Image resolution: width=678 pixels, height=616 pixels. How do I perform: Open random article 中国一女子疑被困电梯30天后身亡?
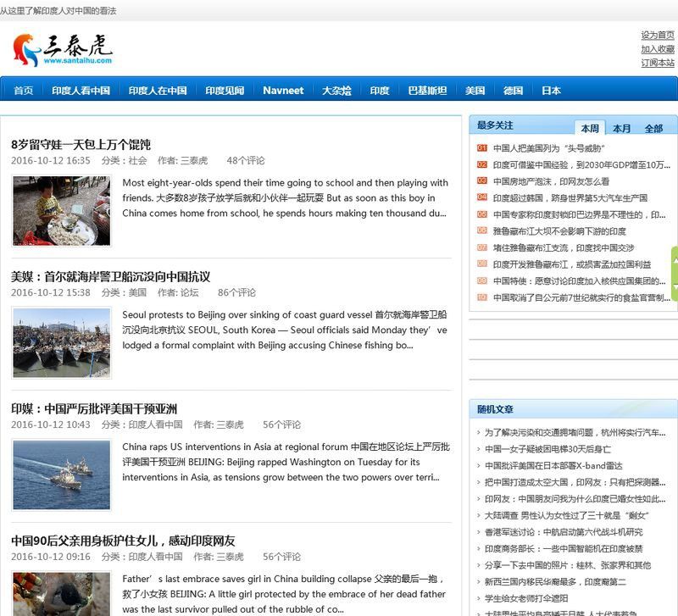pos(547,449)
